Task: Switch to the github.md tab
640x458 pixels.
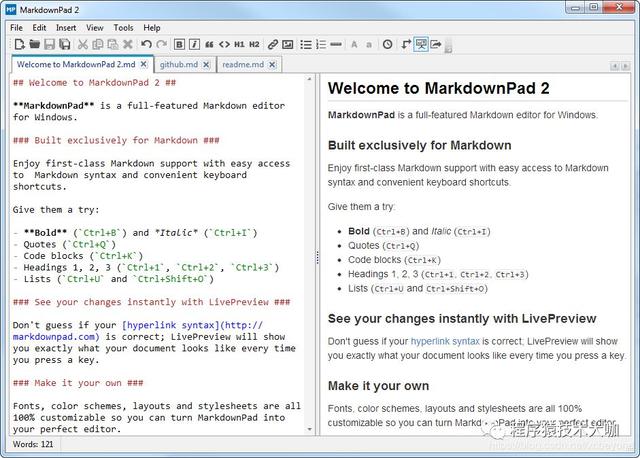Action: tap(179, 64)
